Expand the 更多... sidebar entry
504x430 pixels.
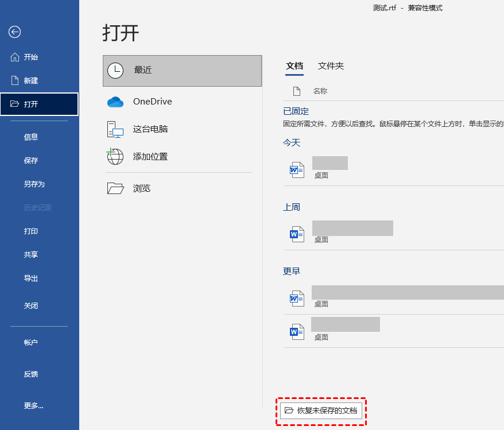[x=33, y=405]
